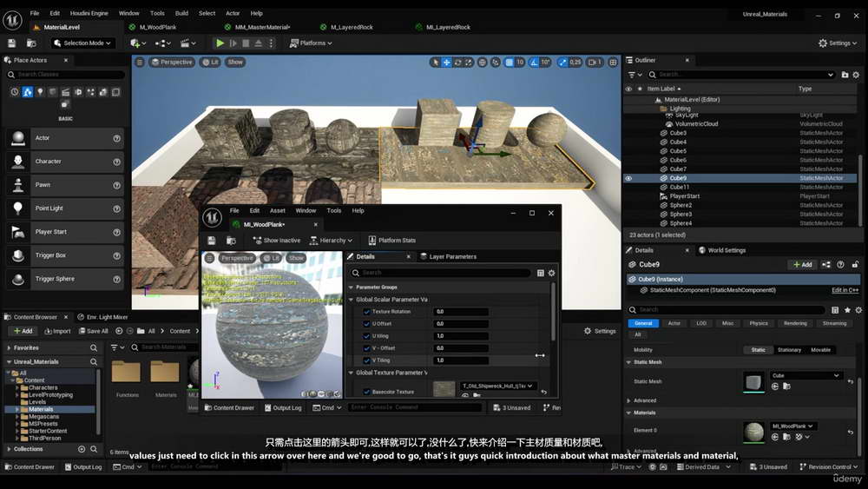868x489 pixels.
Task: Toggle the Basecolor Texture checkbox
Action: click(366, 392)
